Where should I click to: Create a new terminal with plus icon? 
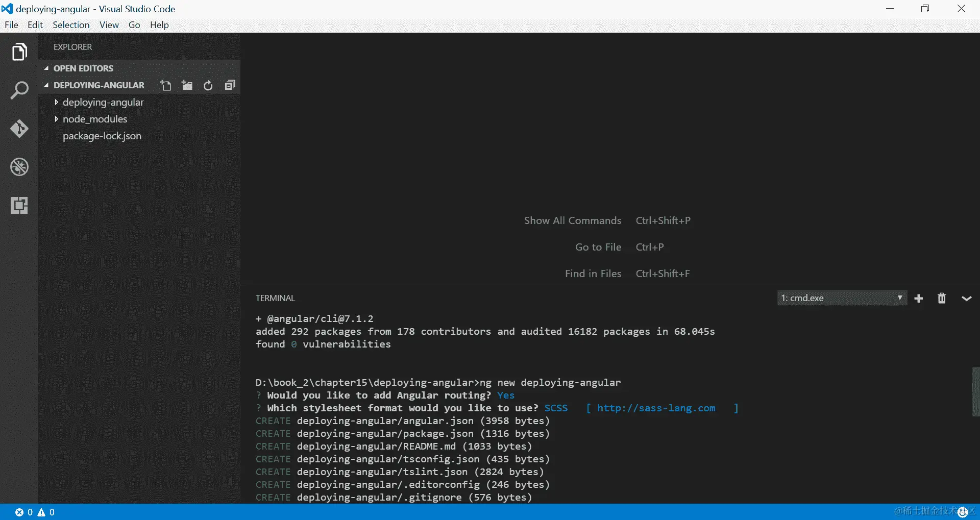tap(919, 299)
